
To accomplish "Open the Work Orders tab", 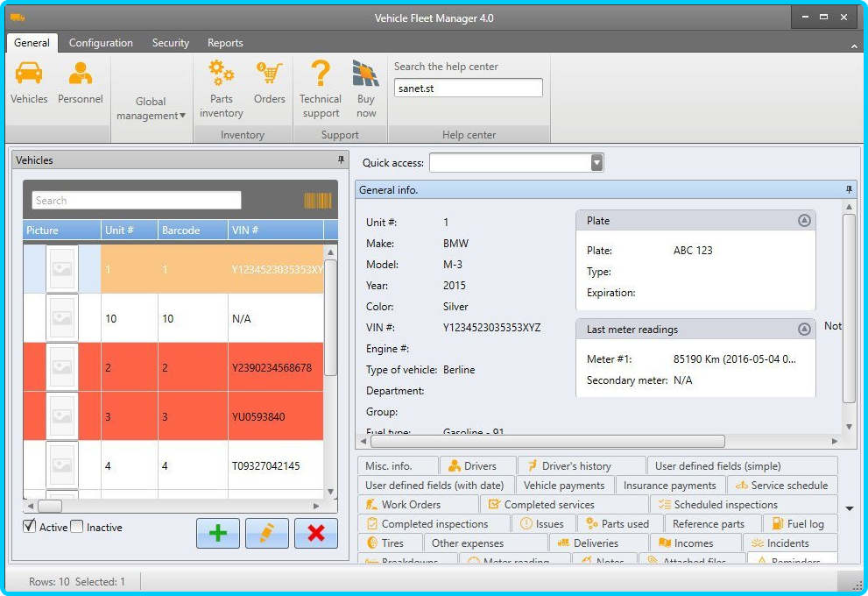I will click(411, 505).
